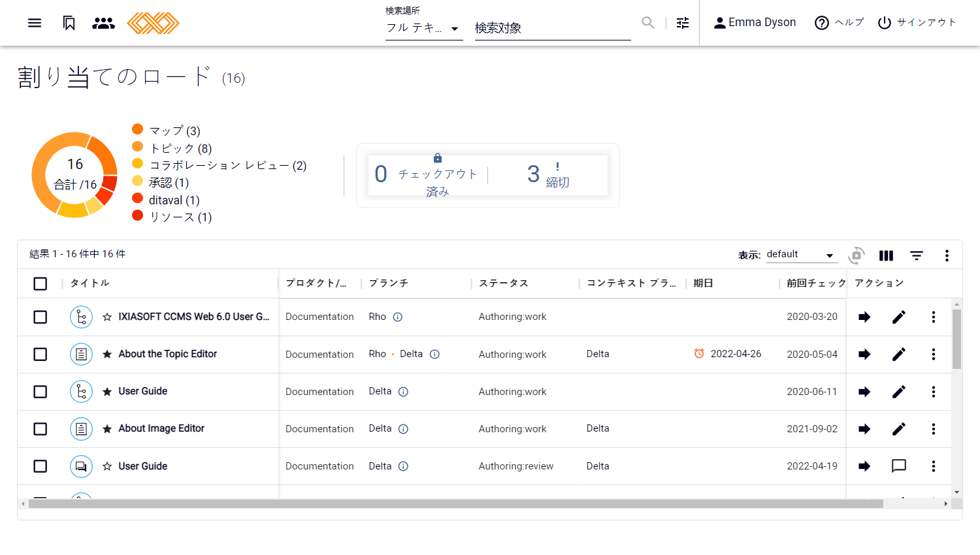Sort by 期日 column header
This screenshot has width=980, height=555.
click(x=703, y=283)
